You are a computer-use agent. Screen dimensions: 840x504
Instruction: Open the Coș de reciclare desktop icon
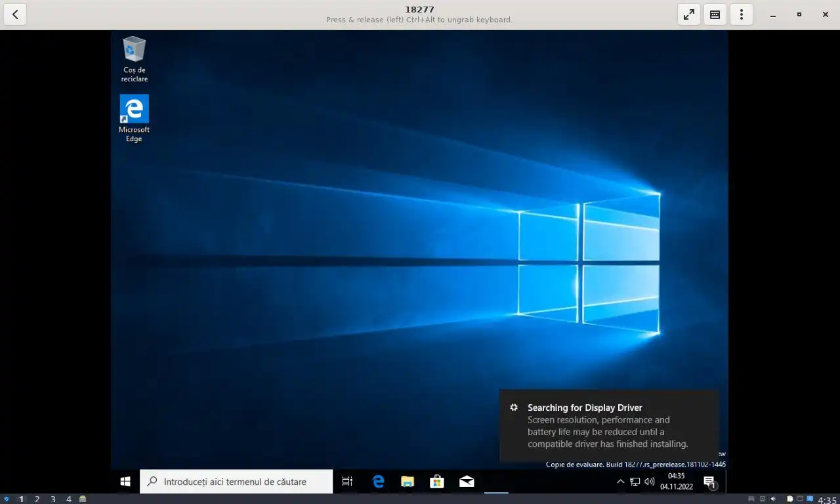click(134, 60)
